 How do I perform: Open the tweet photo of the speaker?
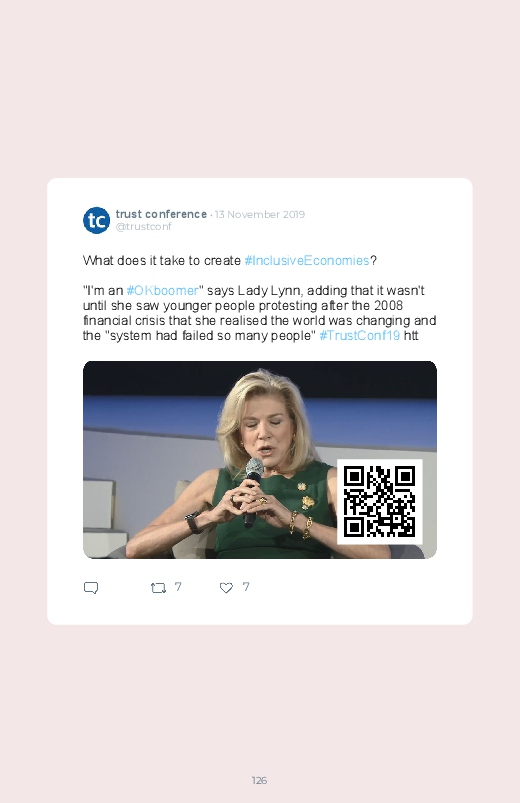pyautogui.click(x=260, y=459)
